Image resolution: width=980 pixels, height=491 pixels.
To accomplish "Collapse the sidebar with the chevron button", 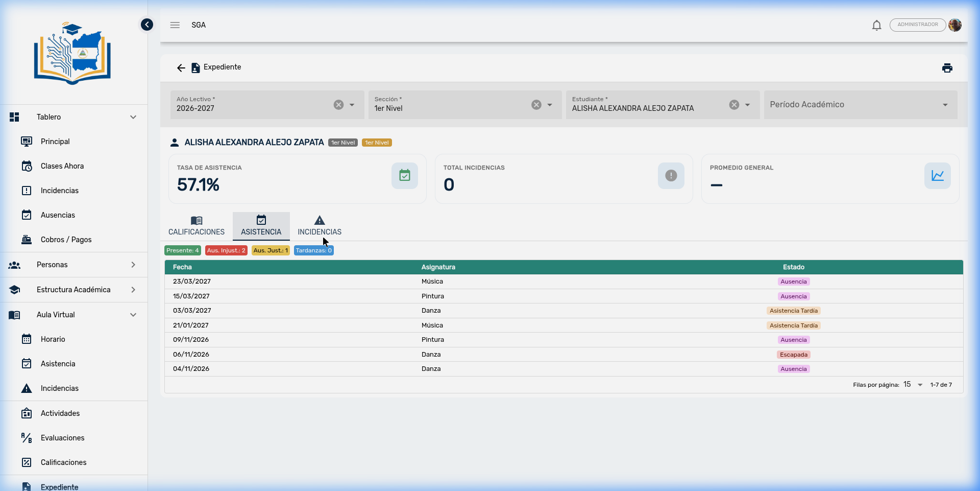I will (147, 25).
